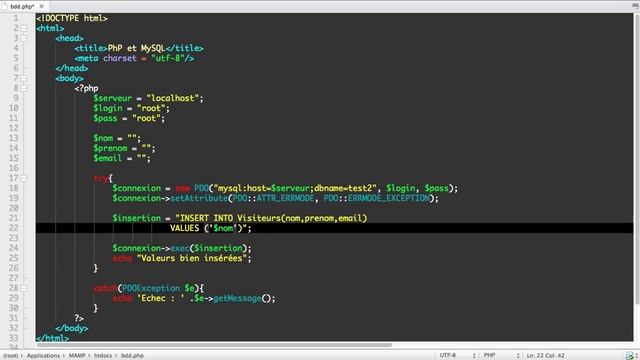Click the closing </html> tag
Screen dimensions: 640x360
(53, 338)
